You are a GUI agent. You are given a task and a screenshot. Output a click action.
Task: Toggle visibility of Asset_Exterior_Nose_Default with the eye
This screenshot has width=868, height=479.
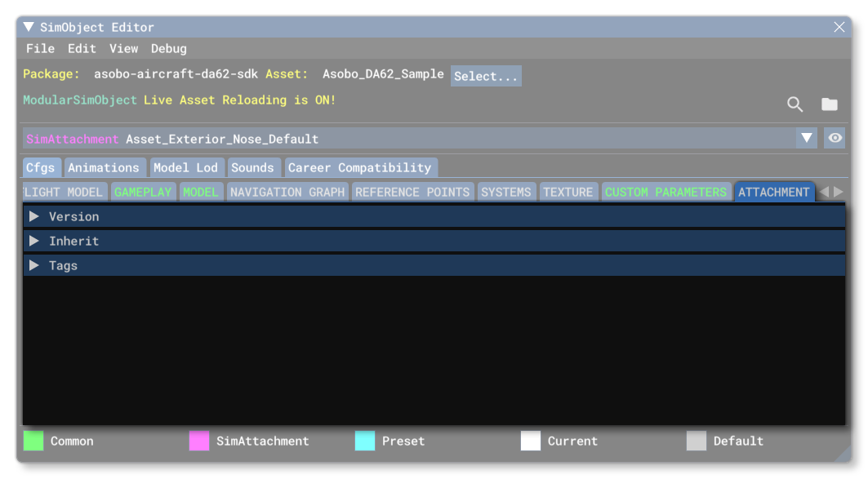click(x=835, y=138)
